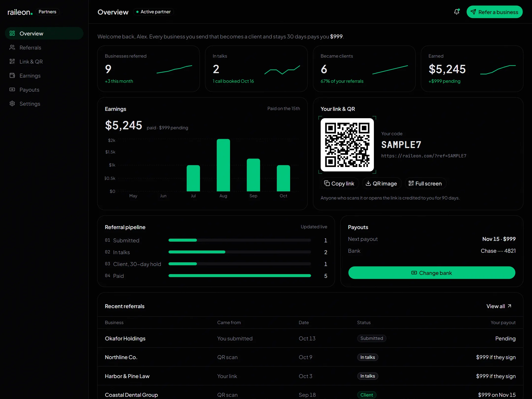The height and width of the screenshot is (399, 532).
Task: Click the SAMPLE7 referral code
Action: click(401, 145)
